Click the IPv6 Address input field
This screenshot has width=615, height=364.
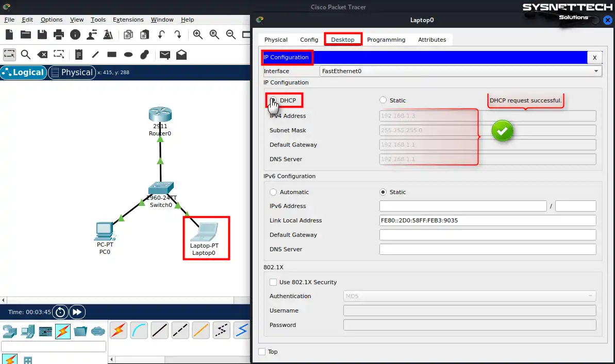click(463, 206)
